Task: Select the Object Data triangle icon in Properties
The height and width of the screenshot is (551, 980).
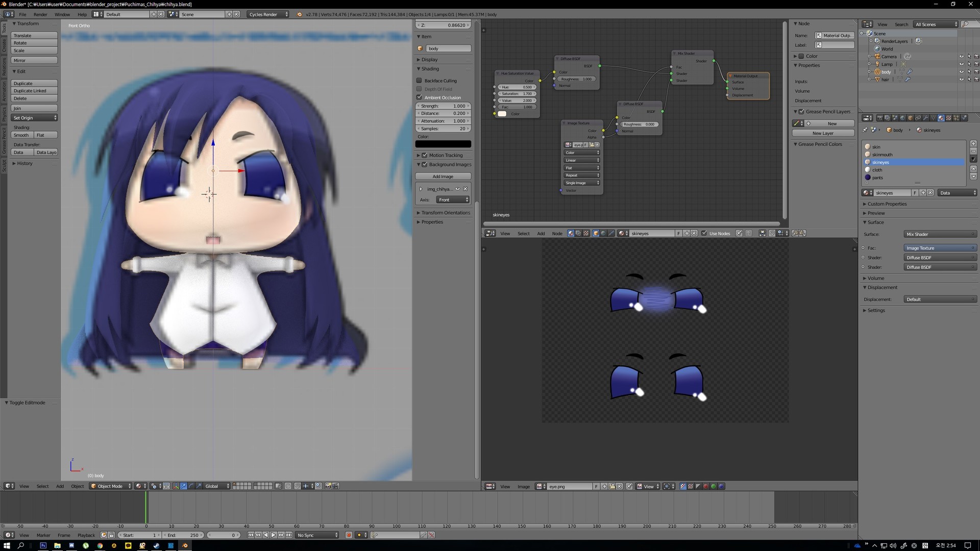Action: [934, 118]
